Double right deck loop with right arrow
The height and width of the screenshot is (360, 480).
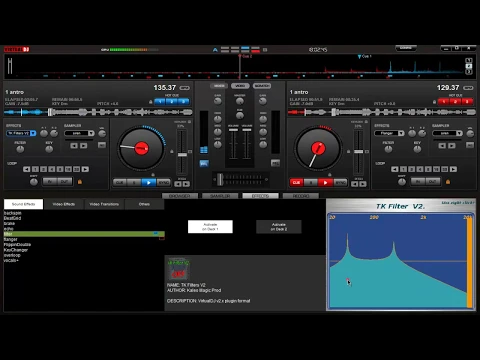point(453,169)
